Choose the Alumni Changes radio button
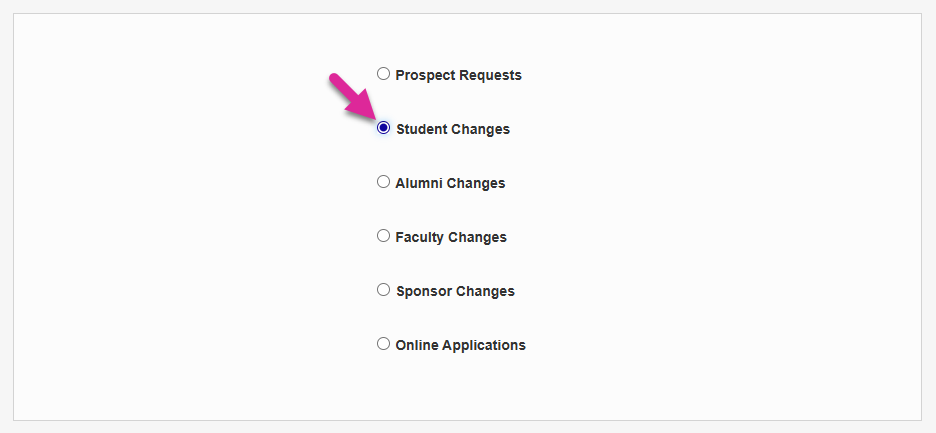This screenshot has height=433, width=936. [x=383, y=182]
